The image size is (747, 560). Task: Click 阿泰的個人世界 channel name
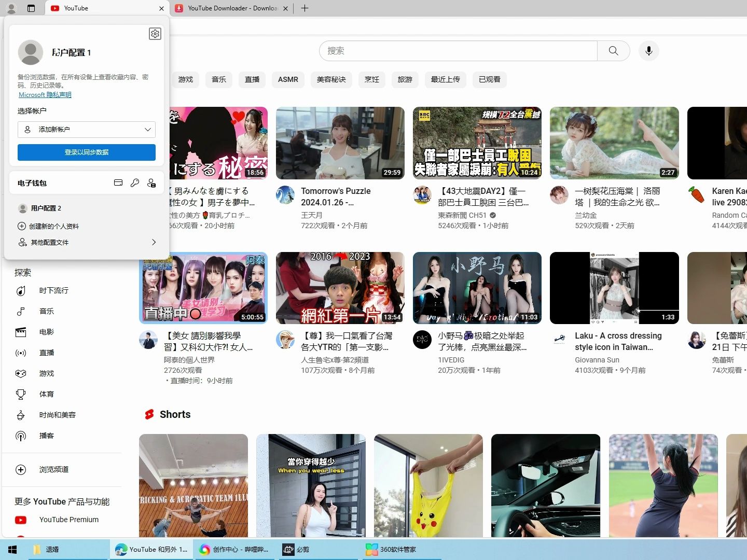click(189, 360)
